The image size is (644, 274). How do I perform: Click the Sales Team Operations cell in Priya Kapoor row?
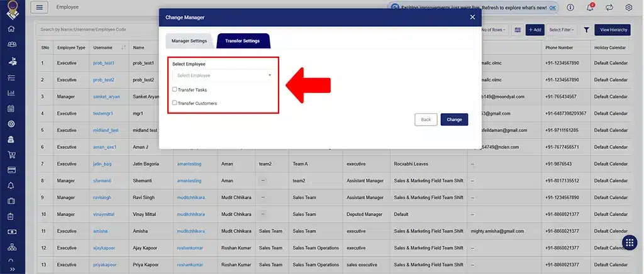tap(316, 265)
